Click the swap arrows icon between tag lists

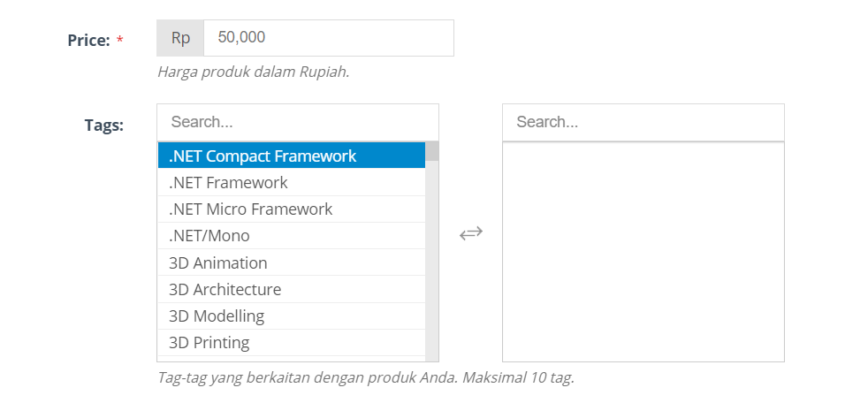(471, 233)
